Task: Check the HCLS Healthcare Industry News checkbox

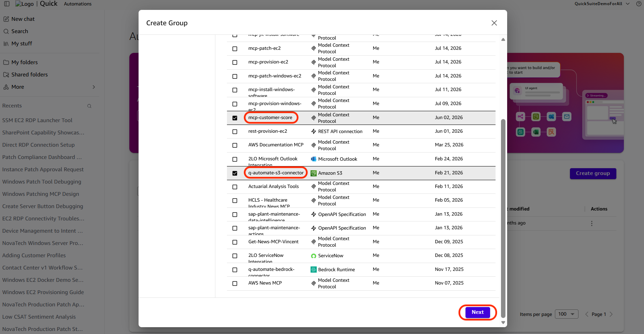Action: pos(235,201)
